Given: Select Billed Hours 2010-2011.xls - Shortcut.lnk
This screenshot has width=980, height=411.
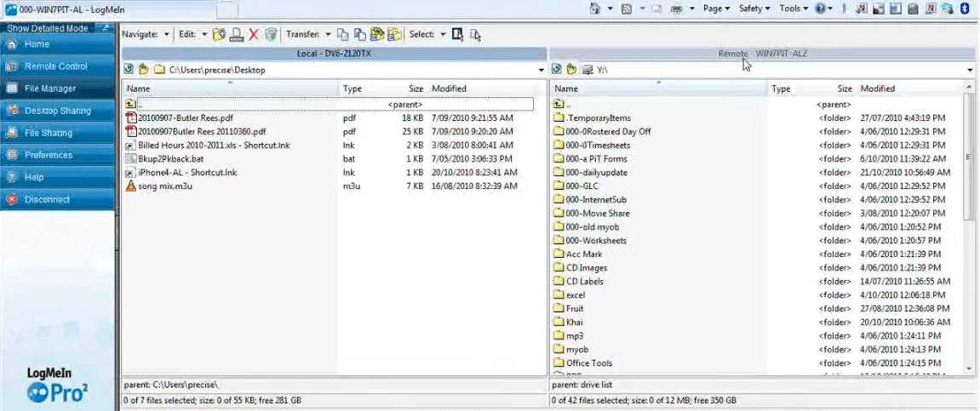Looking at the screenshot, I should tap(214, 145).
